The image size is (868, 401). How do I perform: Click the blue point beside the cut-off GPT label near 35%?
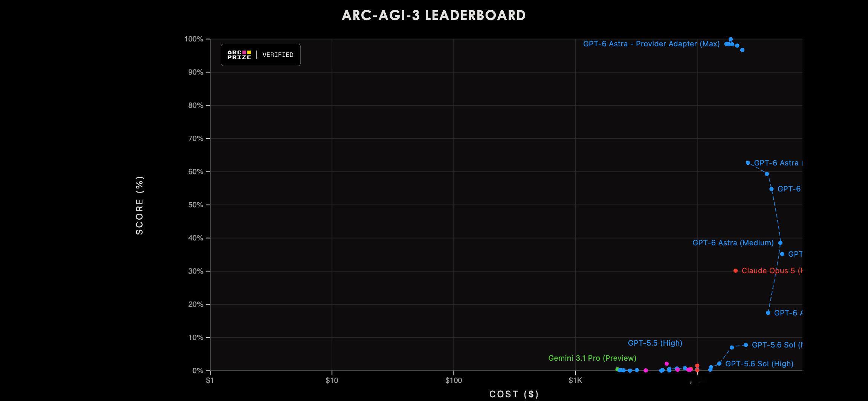tap(782, 254)
